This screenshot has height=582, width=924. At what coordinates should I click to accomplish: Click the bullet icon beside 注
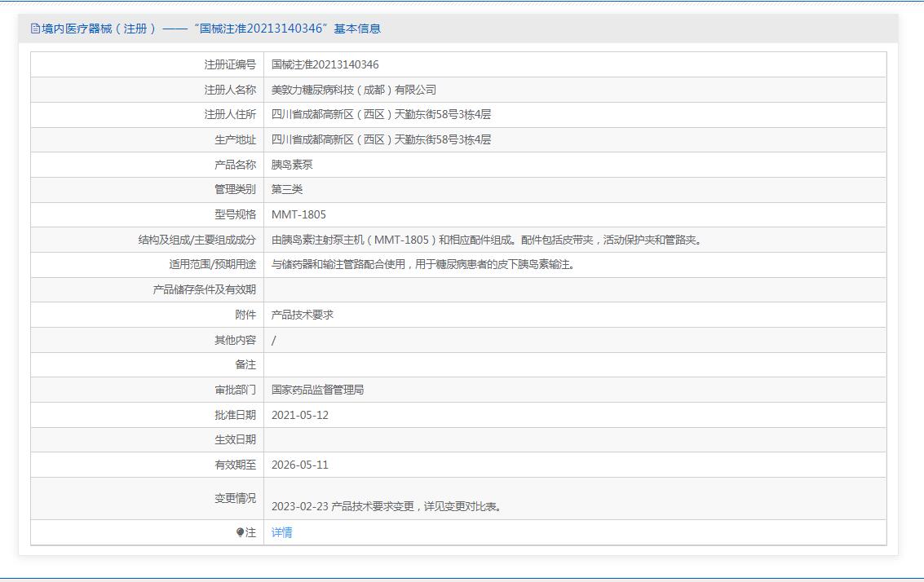coord(240,532)
